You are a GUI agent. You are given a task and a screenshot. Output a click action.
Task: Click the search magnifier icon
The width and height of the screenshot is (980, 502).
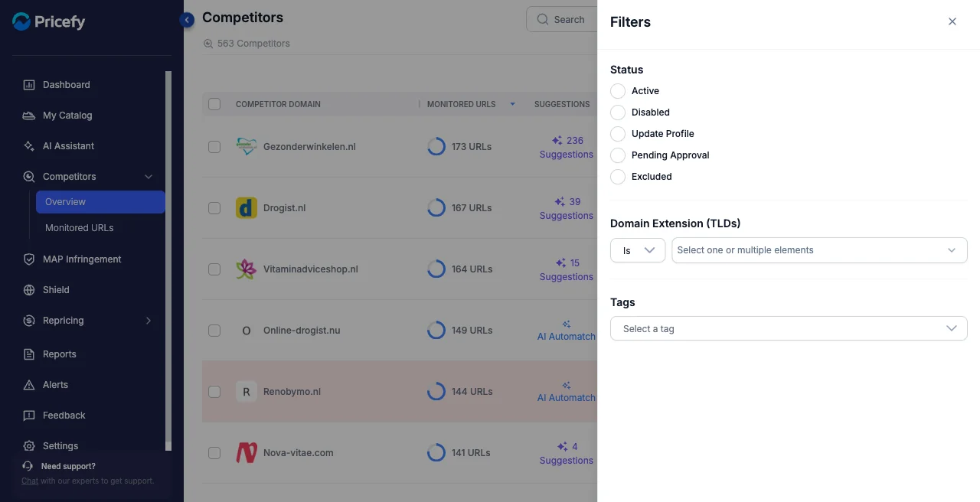(x=542, y=20)
